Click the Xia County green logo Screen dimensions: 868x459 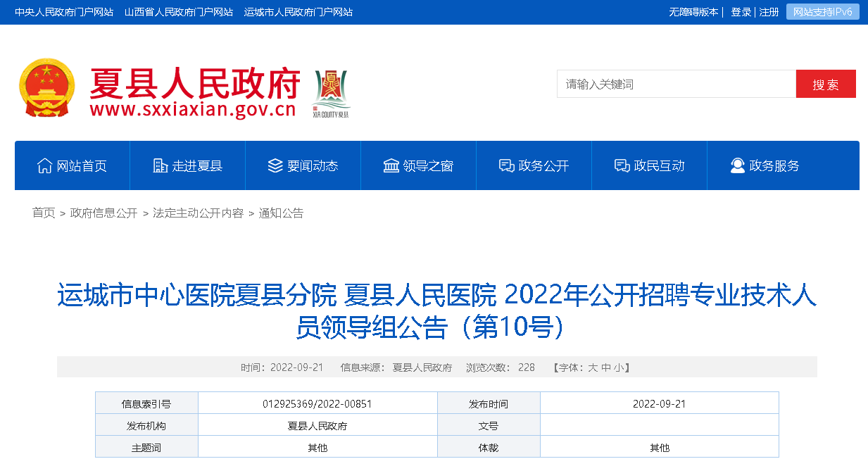tap(331, 93)
